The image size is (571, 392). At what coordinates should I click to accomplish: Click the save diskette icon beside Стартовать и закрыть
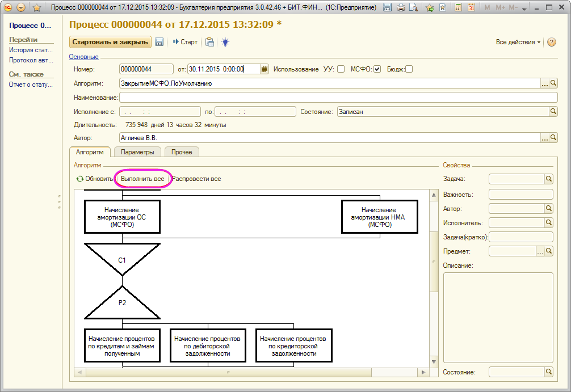point(159,42)
